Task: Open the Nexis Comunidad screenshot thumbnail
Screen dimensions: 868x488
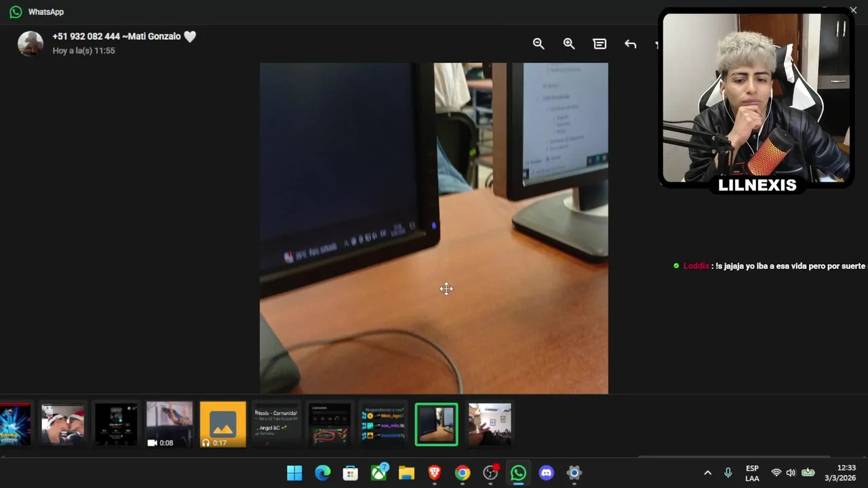Action: click(276, 424)
